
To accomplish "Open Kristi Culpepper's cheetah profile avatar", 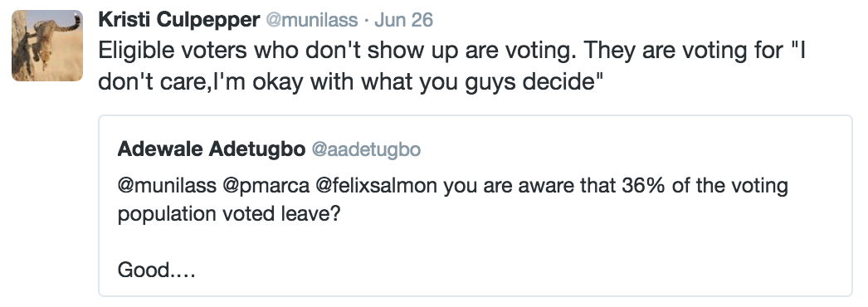I will point(47,46).
